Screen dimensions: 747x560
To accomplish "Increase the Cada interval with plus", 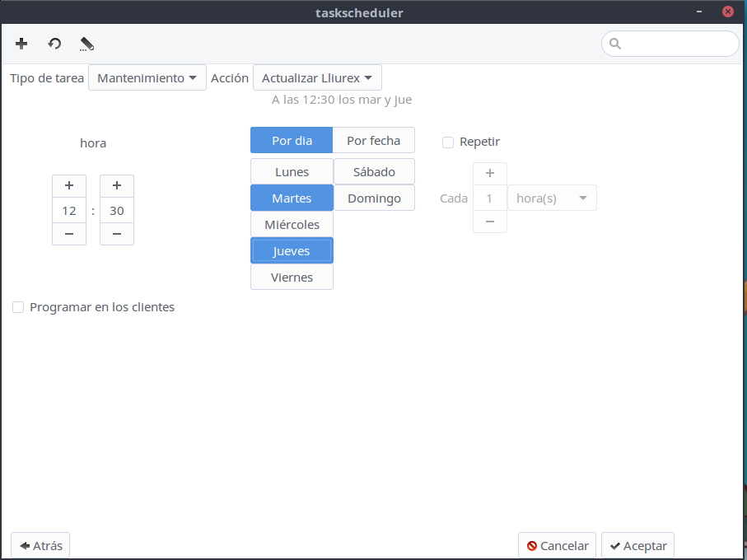I will [x=490, y=173].
